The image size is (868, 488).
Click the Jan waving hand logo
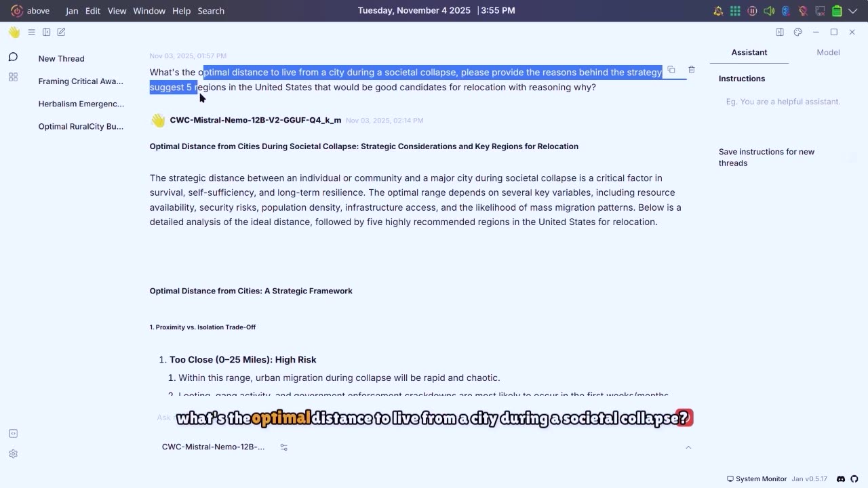click(14, 32)
